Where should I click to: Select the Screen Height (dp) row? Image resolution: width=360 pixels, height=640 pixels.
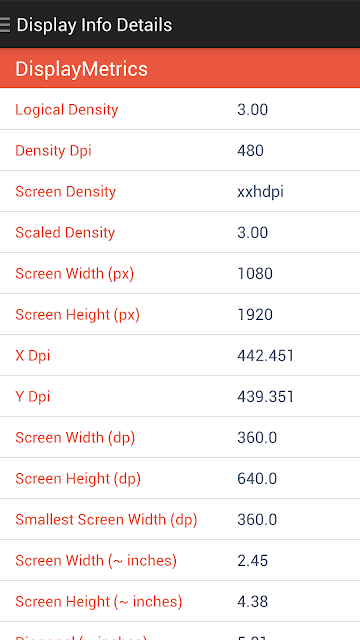pyautogui.click(x=180, y=478)
